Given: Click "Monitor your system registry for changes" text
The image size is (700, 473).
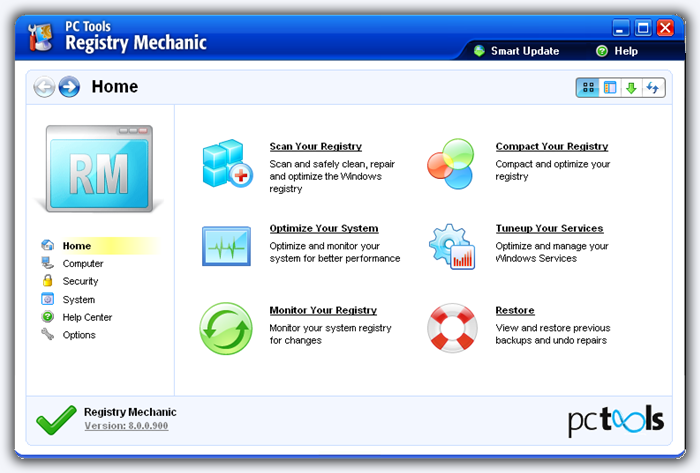Looking at the screenshot, I should (x=330, y=334).
